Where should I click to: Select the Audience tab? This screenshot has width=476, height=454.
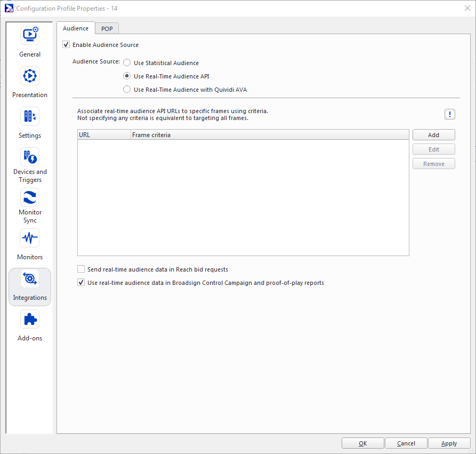click(76, 28)
